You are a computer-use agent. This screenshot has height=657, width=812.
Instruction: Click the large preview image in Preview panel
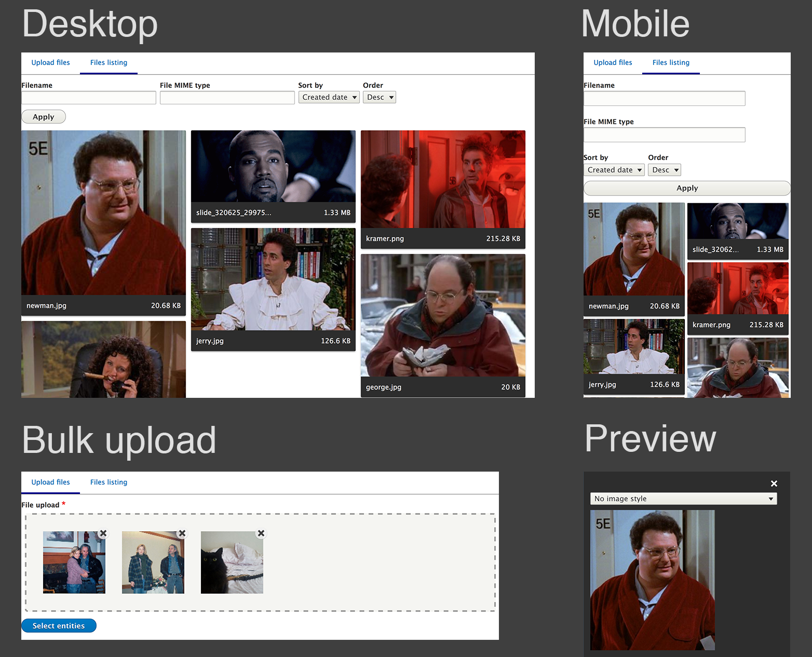tap(653, 580)
